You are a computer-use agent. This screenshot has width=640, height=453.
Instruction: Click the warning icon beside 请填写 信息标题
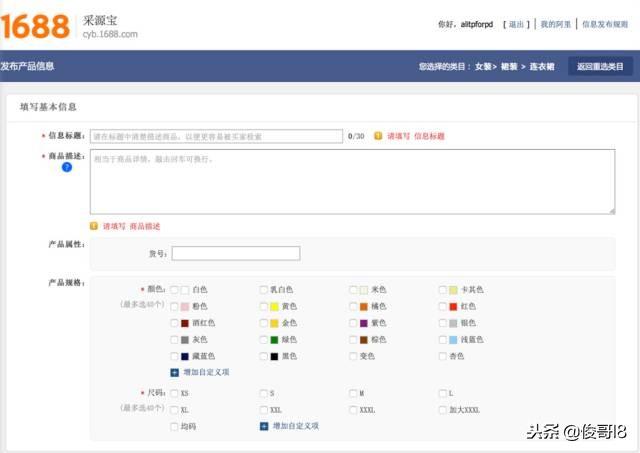[378, 136]
